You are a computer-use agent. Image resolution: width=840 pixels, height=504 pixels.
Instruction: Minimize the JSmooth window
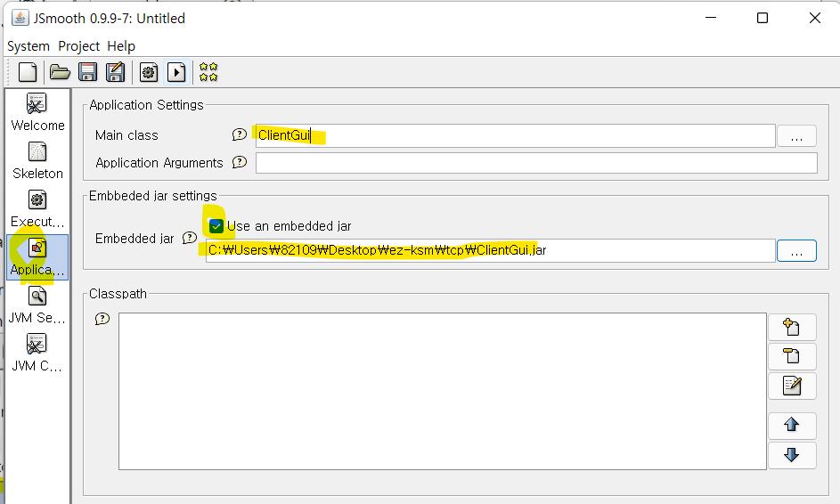point(711,18)
